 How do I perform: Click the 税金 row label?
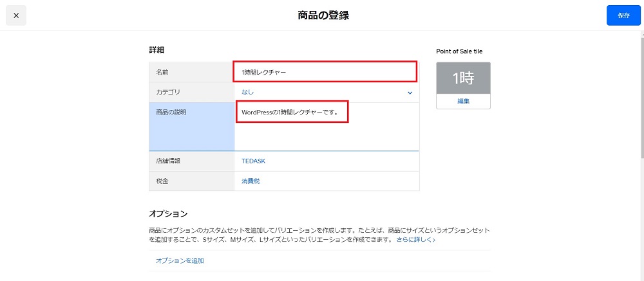(x=162, y=181)
